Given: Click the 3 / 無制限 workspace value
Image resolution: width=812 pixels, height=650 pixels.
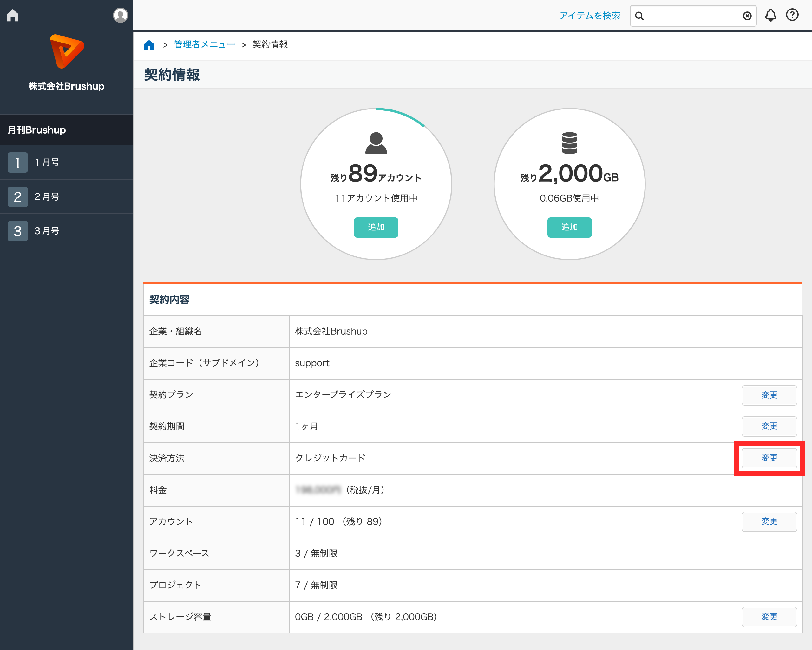Looking at the screenshot, I should pyautogui.click(x=316, y=554).
